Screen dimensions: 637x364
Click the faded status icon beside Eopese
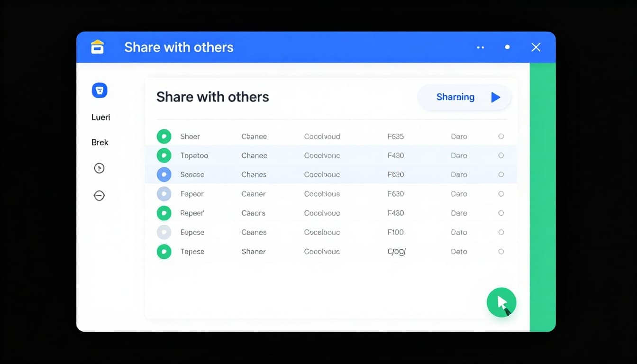(x=164, y=232)
